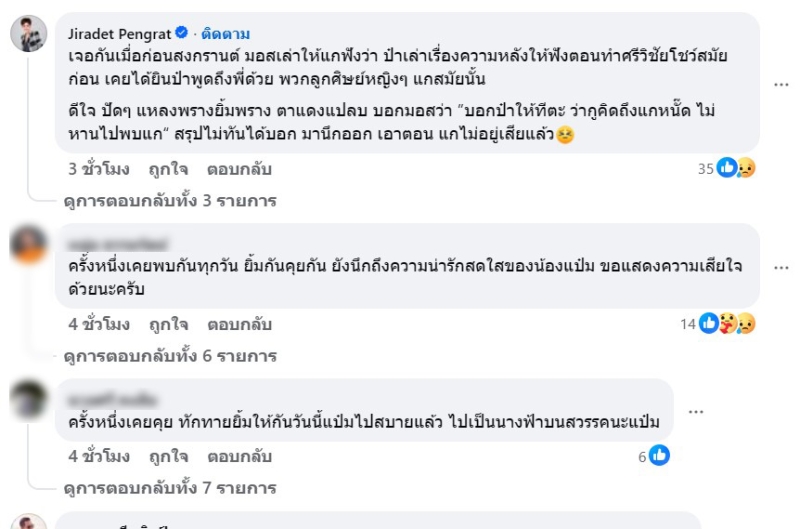Screen dimensions: 800x529
Task: Toggle ถูกใจ on the second comment
Action: (x=167, y=324)
